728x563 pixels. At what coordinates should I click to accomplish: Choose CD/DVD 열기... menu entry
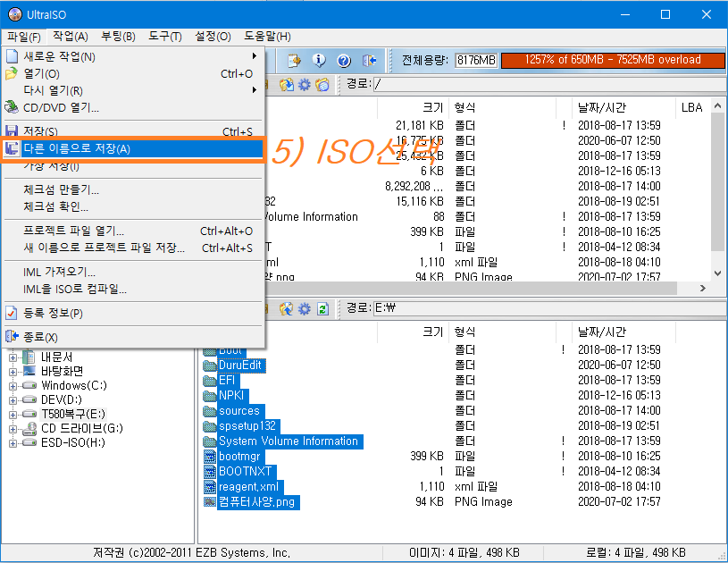(x=133, y=108)
